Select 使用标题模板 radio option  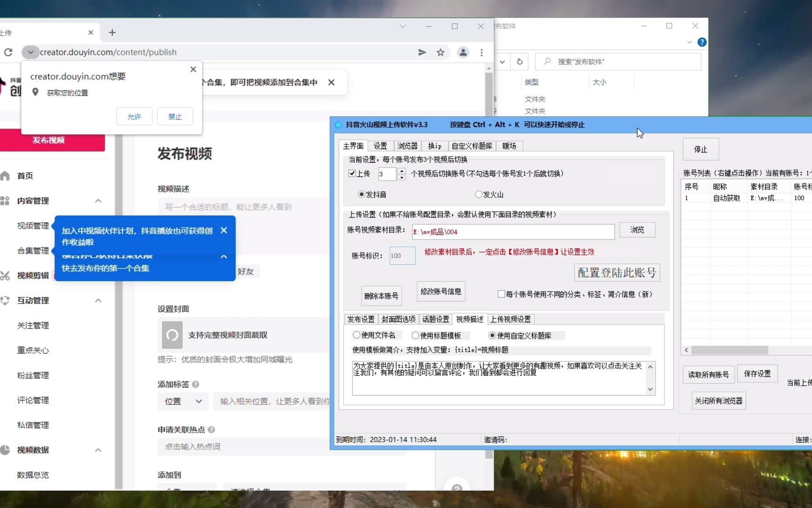click(415, 335)
